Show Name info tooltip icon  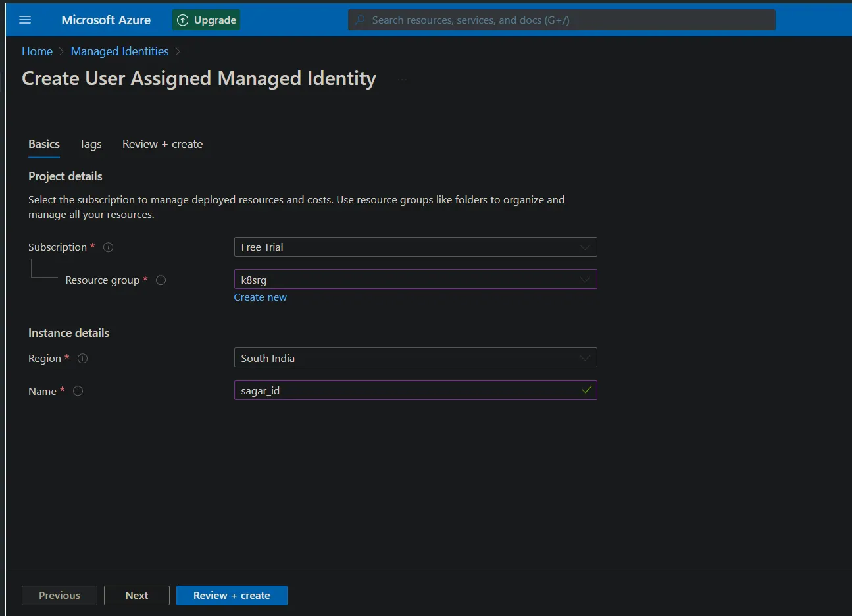coord(78,391)
